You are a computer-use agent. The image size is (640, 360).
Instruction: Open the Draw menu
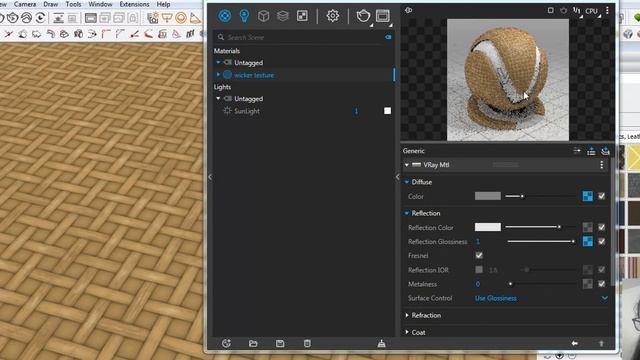coord(51,4)
